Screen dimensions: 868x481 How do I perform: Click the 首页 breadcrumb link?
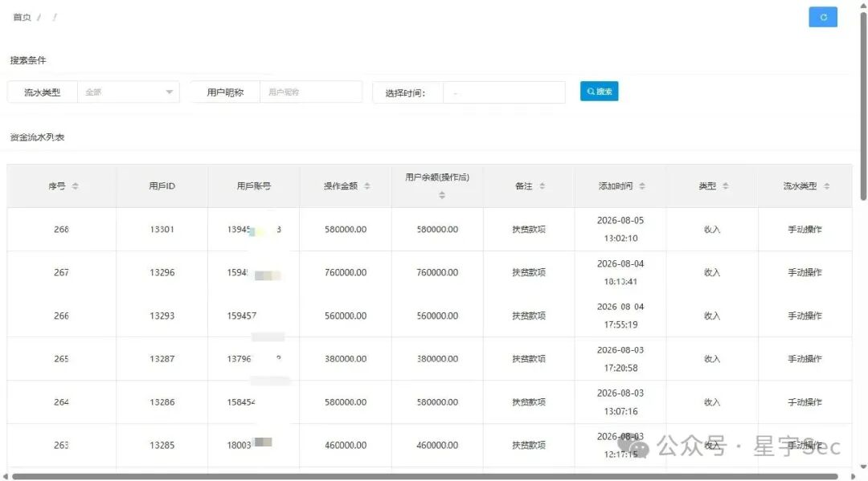[x=23, y=18]
